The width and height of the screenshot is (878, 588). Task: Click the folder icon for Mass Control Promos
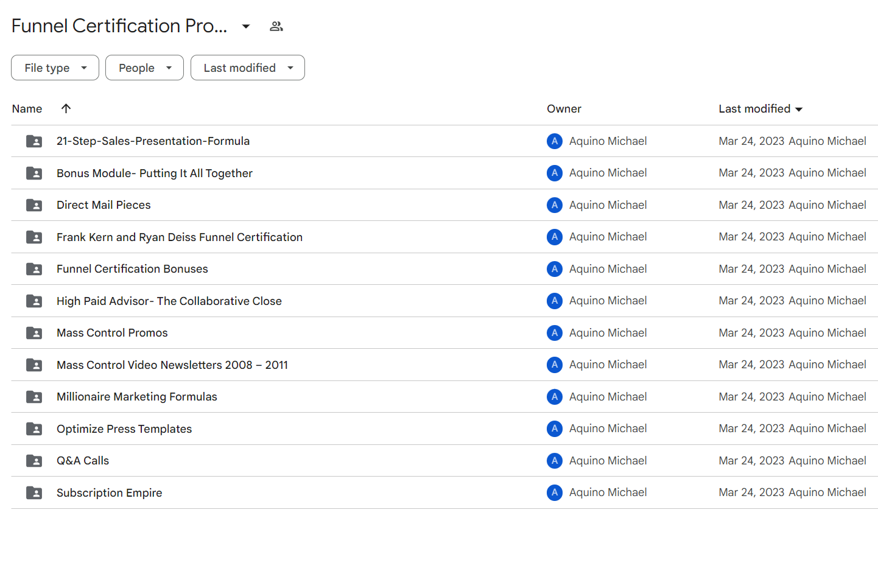(x=34, y=333)
